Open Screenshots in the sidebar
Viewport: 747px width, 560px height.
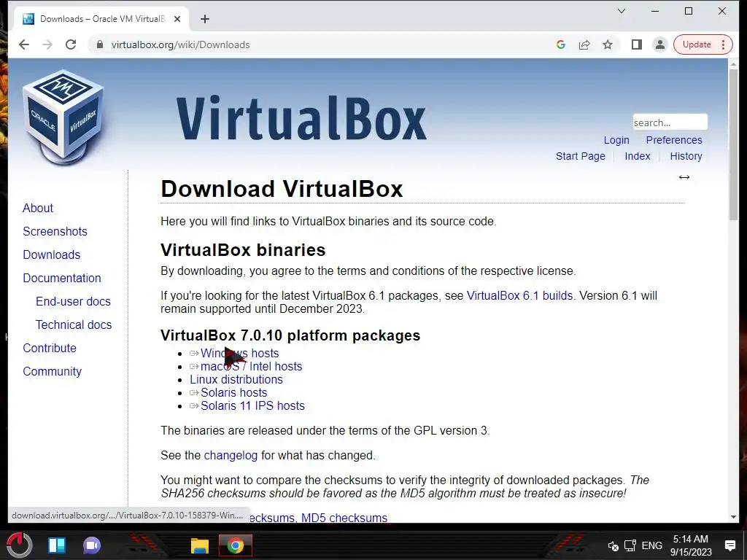click(55, 231)
